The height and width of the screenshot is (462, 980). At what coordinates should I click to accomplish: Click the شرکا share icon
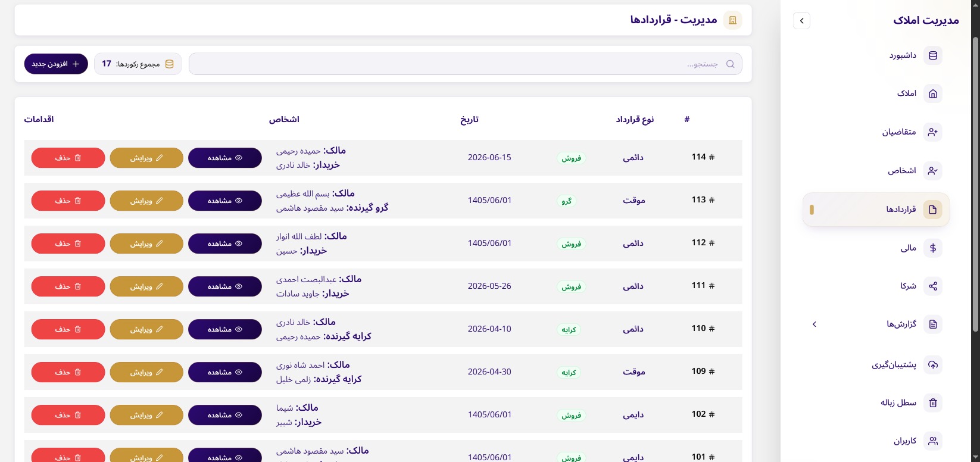point(933,286)
